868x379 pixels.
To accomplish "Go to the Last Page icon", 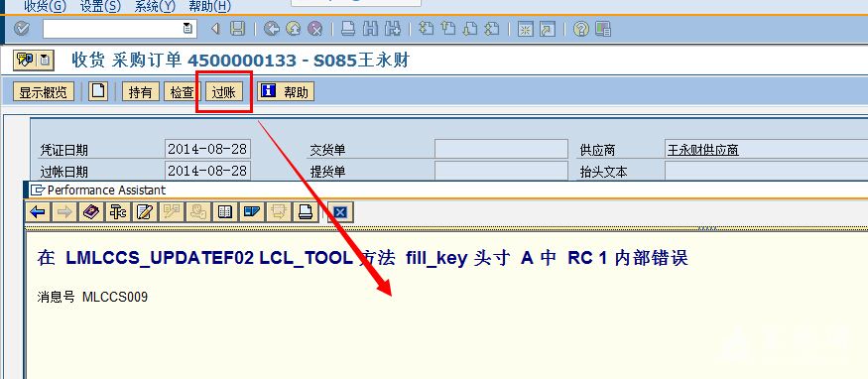I will click(x=492, y=29).
